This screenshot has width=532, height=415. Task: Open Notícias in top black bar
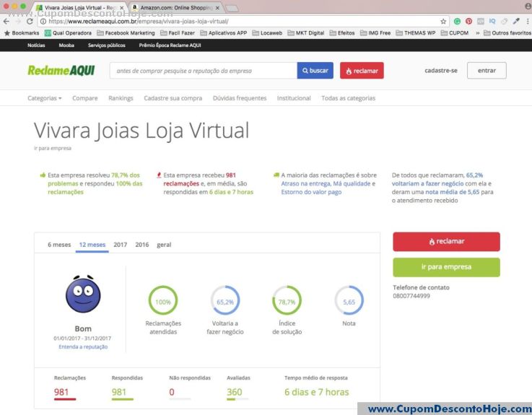tap(36, 45)
